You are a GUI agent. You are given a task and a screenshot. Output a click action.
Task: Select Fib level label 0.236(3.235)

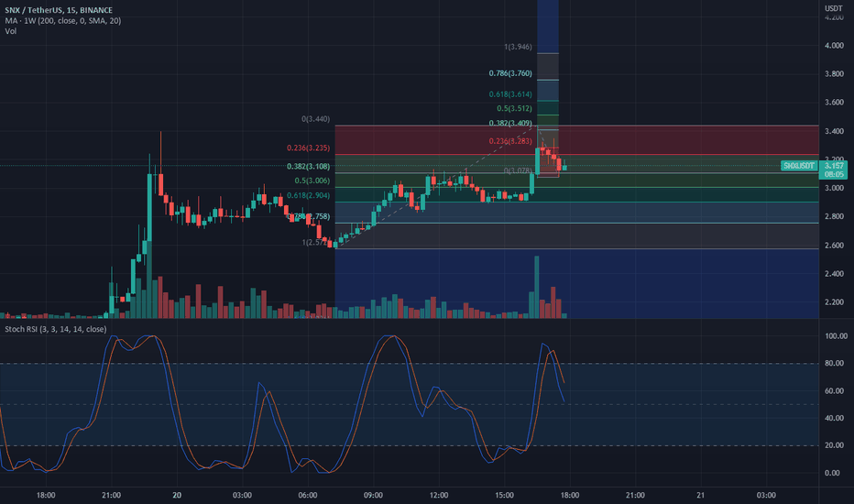click(x=308, y=148)
